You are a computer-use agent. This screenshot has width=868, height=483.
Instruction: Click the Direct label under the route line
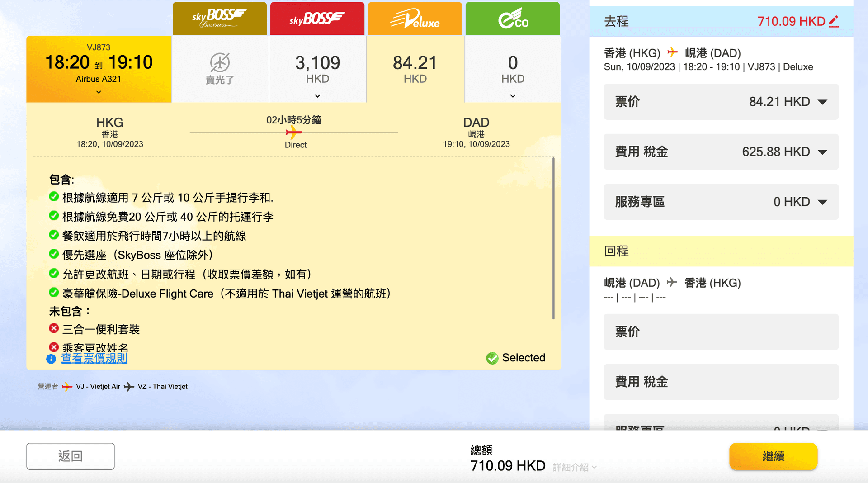click(x=296, y=145)
